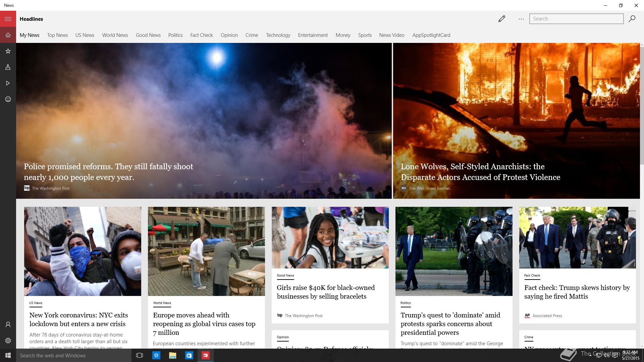Open Local news icon in sidebar

(8, 67)
